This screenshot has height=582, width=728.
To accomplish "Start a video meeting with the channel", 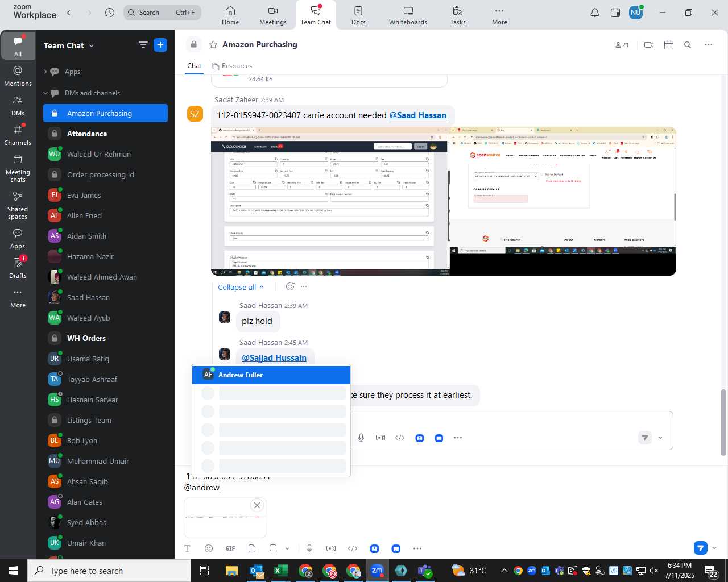I will (x=649, y=45).
